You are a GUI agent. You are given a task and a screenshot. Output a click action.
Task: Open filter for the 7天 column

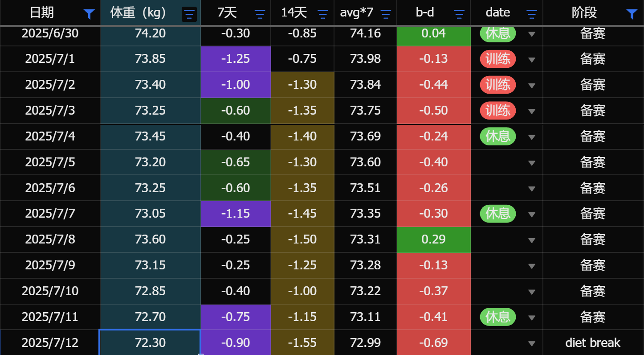point(260,14)
